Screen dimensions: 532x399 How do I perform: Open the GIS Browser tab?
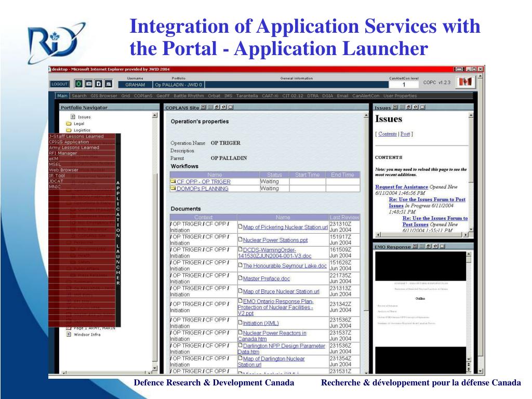[x=104, y=96]
